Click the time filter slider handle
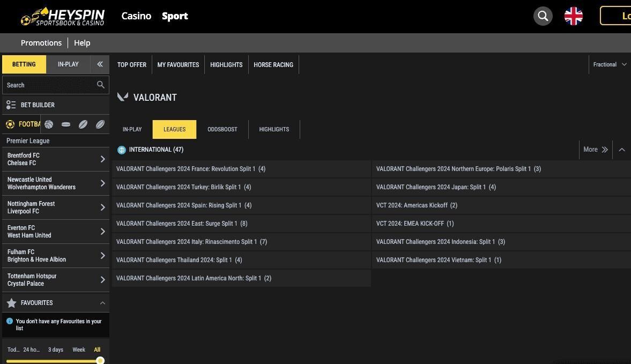 (100, 360)
